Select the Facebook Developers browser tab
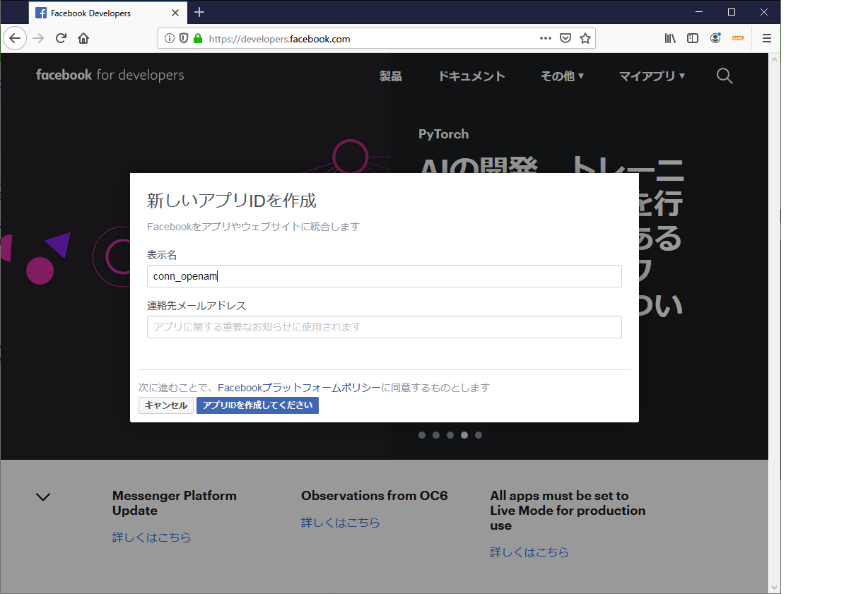The height and width of the screenshot is (594, 868). pyautogui.click(x=99, y=12)
